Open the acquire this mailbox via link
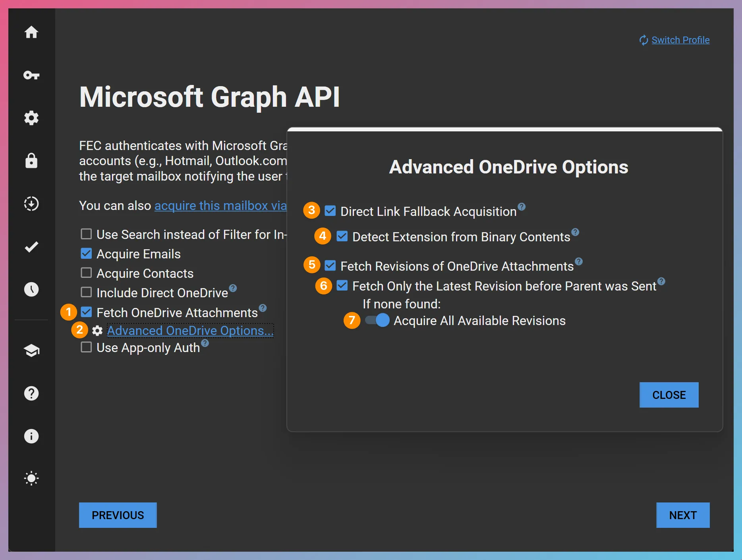The height and width of the screenshot is (560, 742). tap(220, 206)
